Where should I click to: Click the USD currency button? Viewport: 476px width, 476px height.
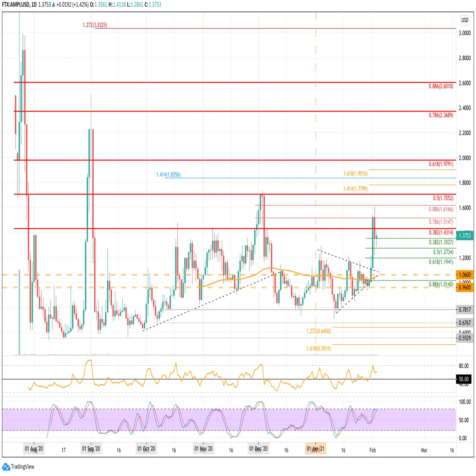(x=464, y=20)
